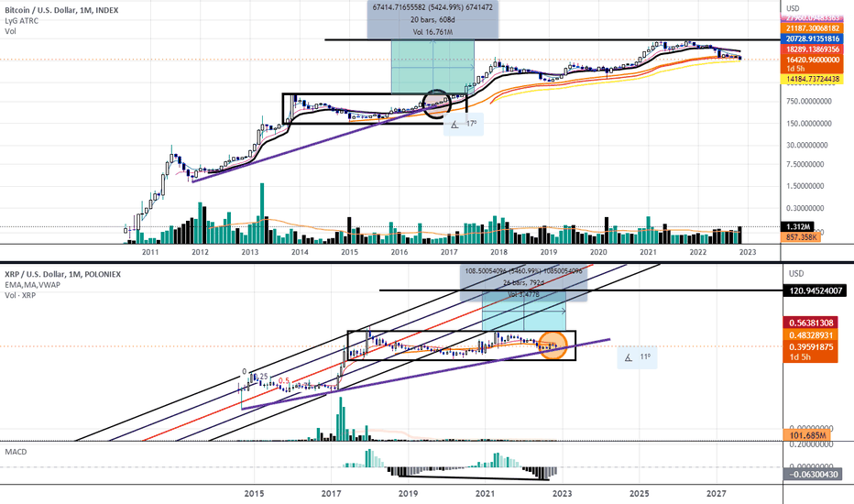Click the 18289.13869356 red price label
Screen dimensions: 854x504
812,49
